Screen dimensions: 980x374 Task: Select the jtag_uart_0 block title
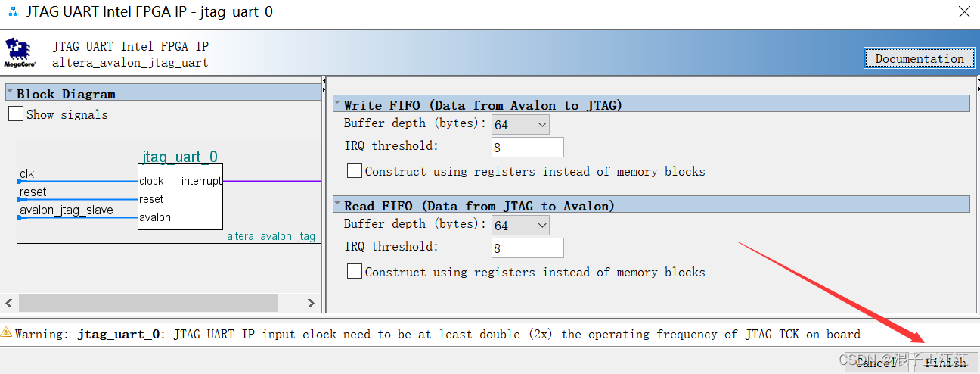click(x=180, y=157)
